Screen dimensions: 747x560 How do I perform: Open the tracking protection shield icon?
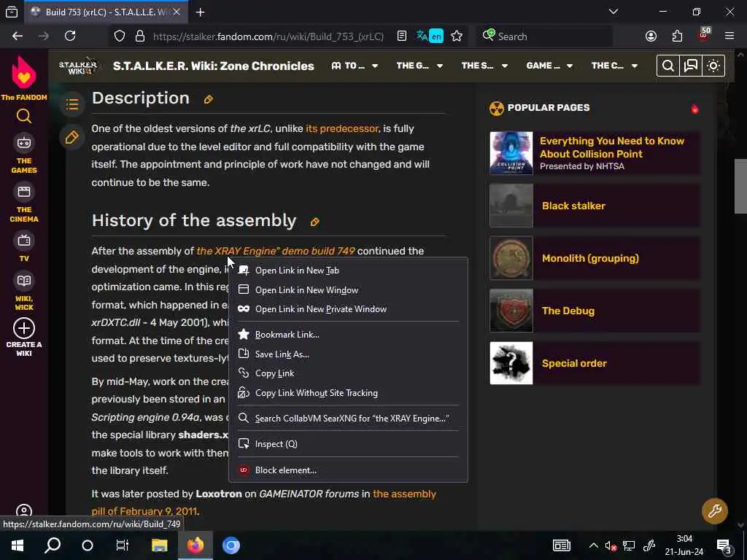coord(120,36)
